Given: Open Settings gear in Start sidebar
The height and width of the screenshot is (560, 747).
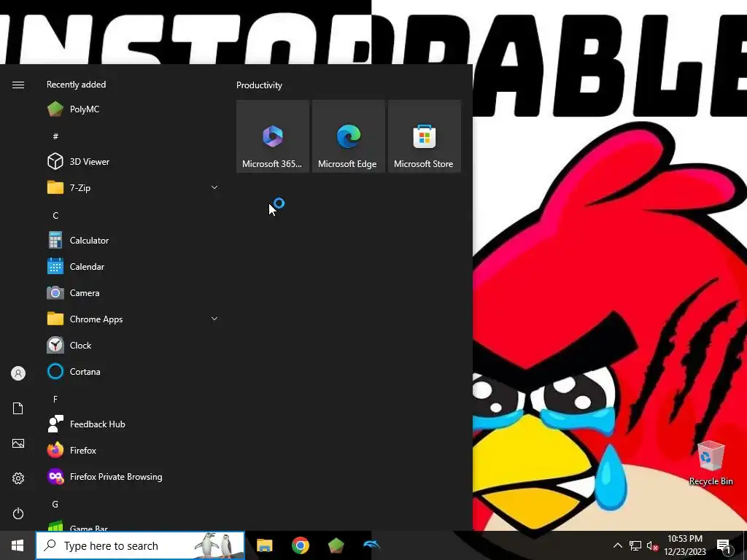Looking at the screenshot, I should 18,478.
